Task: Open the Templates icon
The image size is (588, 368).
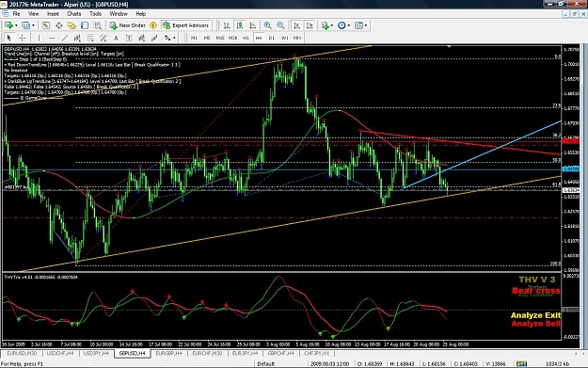Action: (x=358, y=25)
